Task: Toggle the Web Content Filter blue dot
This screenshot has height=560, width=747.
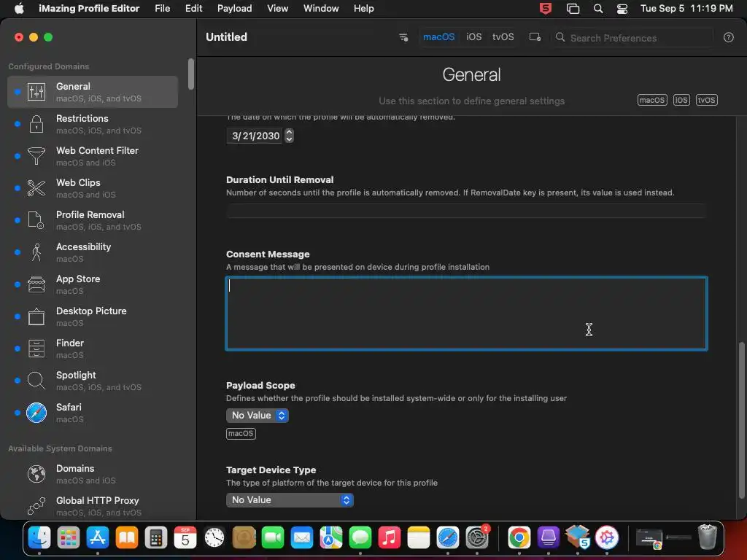Action: point(18,156)
